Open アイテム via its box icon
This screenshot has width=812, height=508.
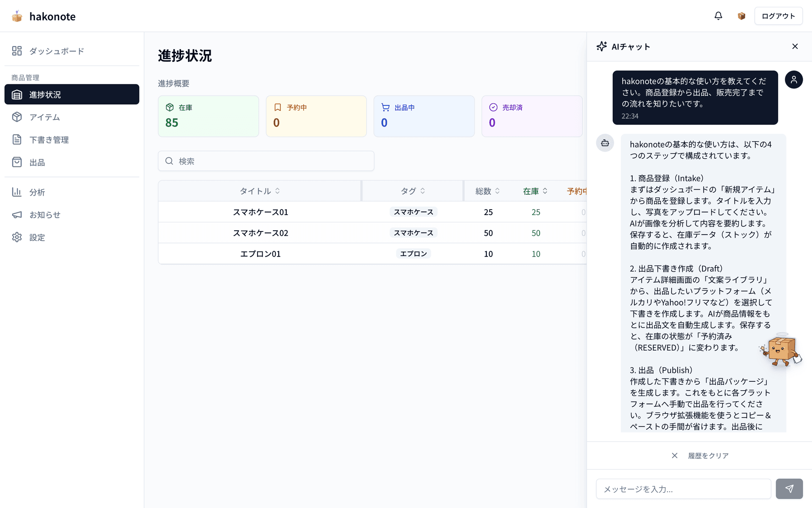point(17,117)
